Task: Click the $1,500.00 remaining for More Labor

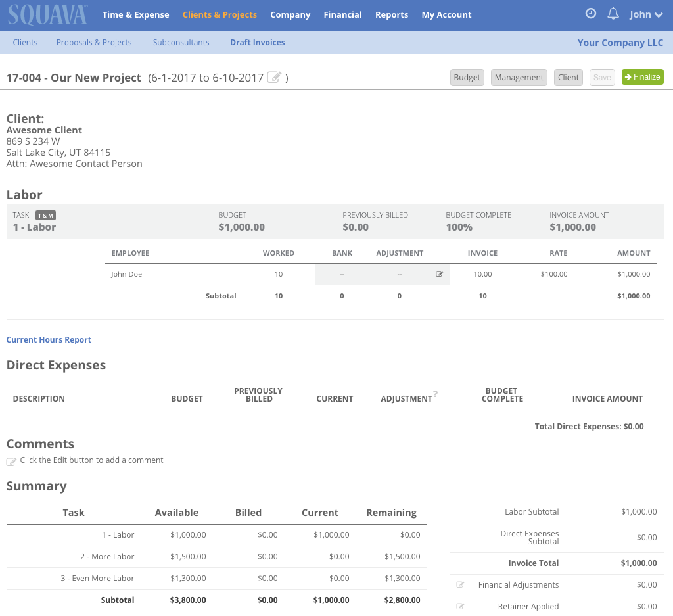Action: (402, 556)
